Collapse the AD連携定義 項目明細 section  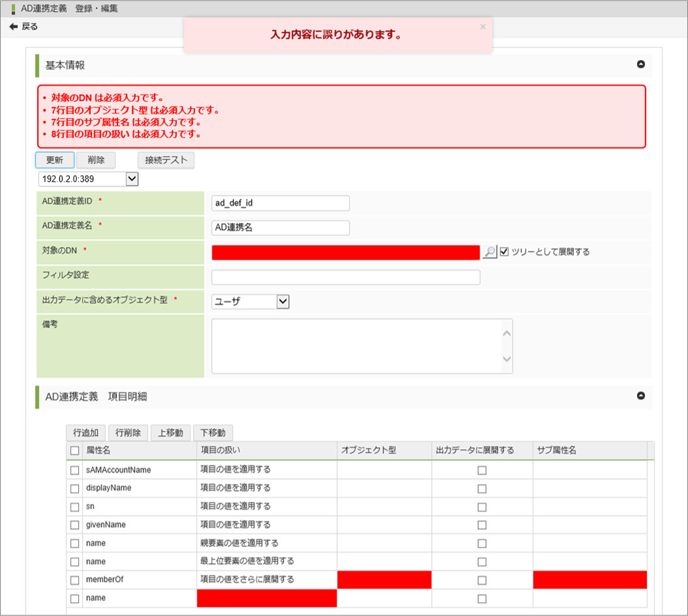(640, 396)
